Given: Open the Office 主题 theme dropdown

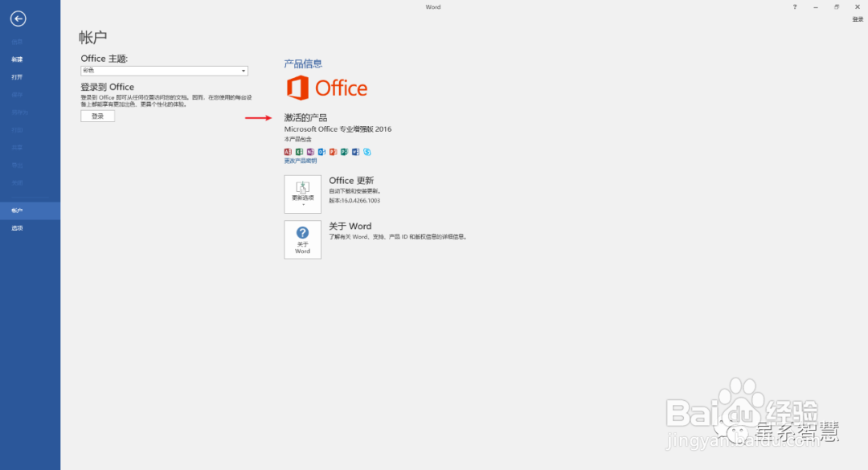Looking at the screenshot, I should click(164, 71).
